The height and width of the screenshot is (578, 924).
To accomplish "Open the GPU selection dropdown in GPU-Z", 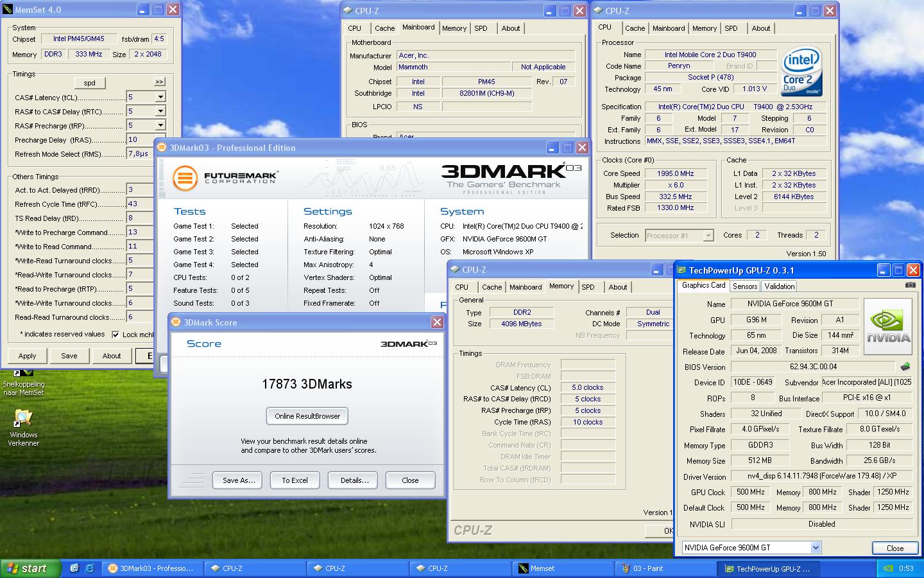I will point(816,548).
